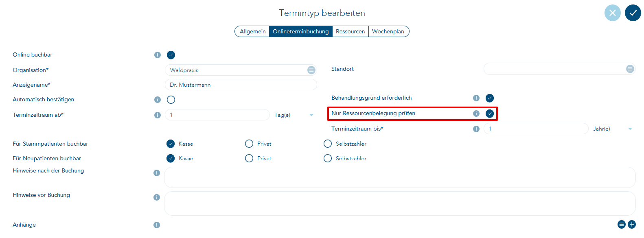Image resolution: width=644 pixels, height=238 pixels.
Task: Expand the Jahr(e) unit dropdown
Action: (x=630, y=129)
